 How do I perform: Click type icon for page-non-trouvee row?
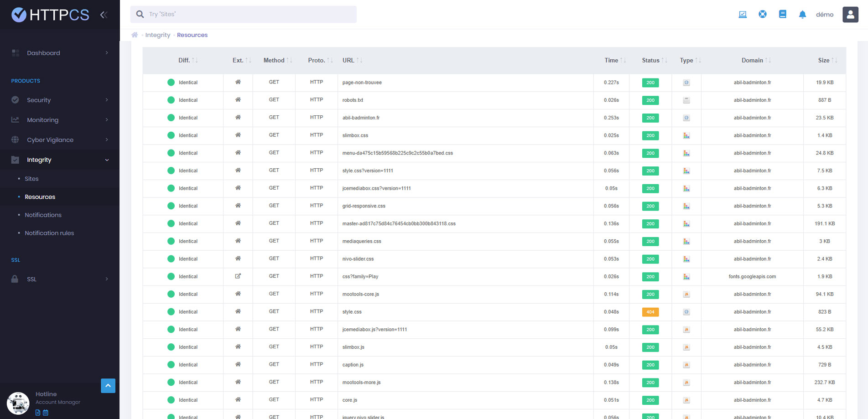point(686,83)
